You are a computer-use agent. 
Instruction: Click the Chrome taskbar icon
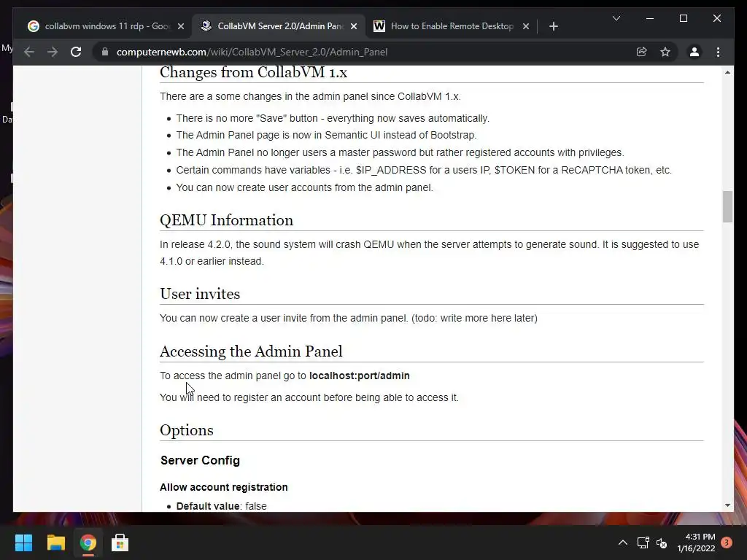coord(88,542)
